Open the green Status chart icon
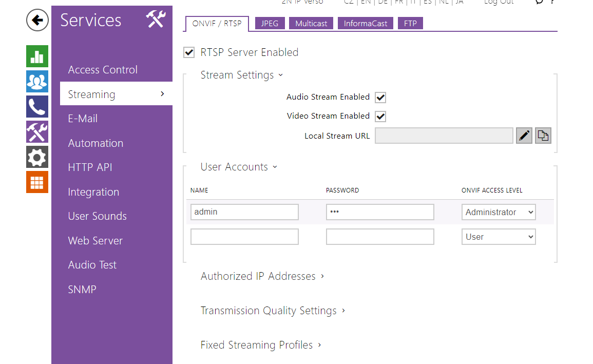Image resolution: width=593 pixels, height=364 pixels. click(x=37, y=56)
